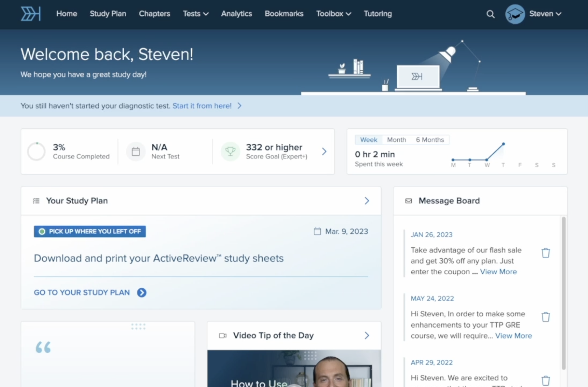View more of the flash sale message
588x387 pixels.
click(x=498, y=272)
